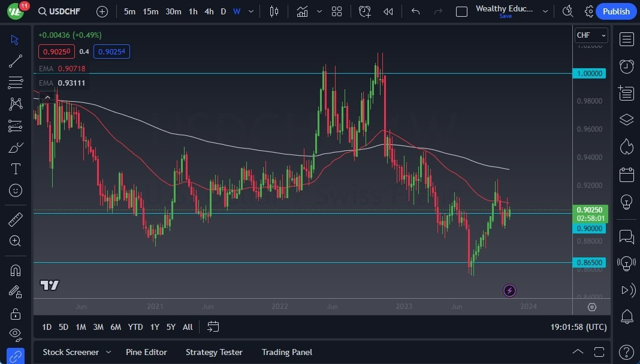Click the Publish button
The height and width of the screenshot is (364, 640).
pos(616,11)
